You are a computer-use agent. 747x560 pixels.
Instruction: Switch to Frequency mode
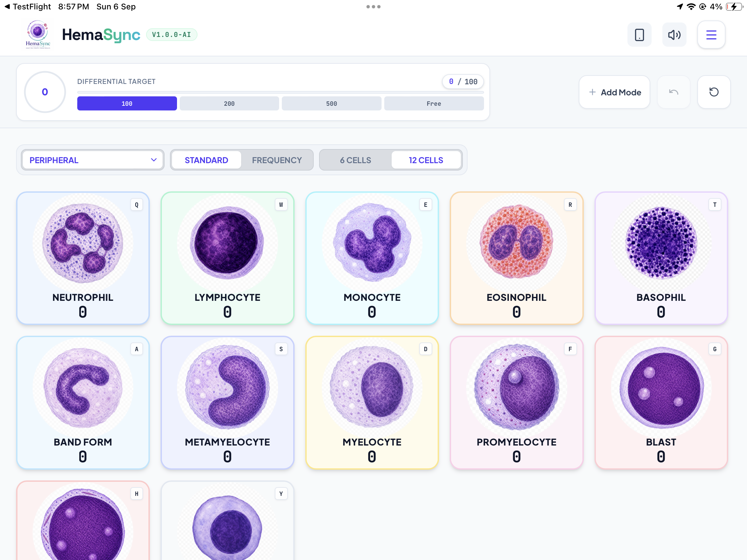coord(277,160)
